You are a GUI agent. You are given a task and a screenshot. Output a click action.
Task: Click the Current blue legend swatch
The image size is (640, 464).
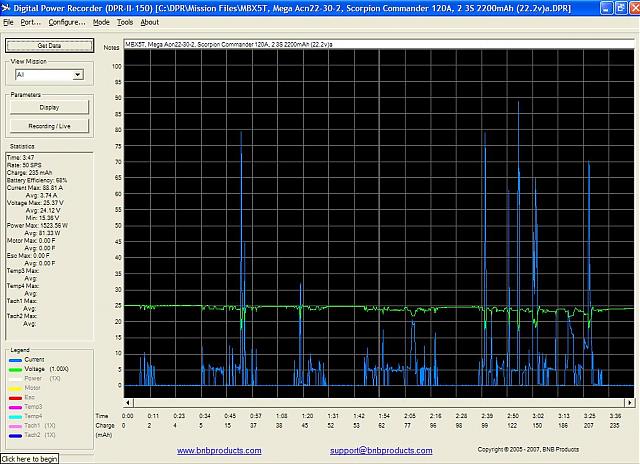pyautogui.click(x=15, y=359)
